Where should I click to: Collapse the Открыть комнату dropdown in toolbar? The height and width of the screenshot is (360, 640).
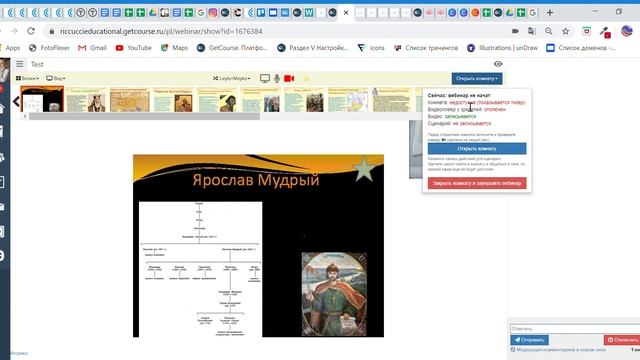[477, 78]
